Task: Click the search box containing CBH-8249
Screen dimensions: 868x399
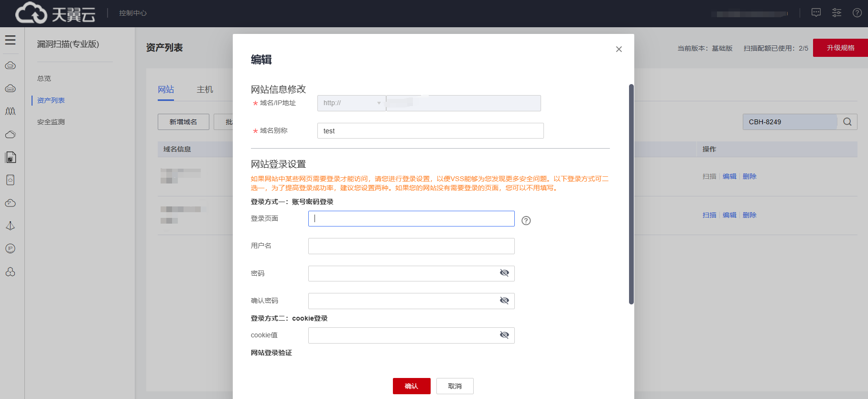Action: [x=790, y=122]
